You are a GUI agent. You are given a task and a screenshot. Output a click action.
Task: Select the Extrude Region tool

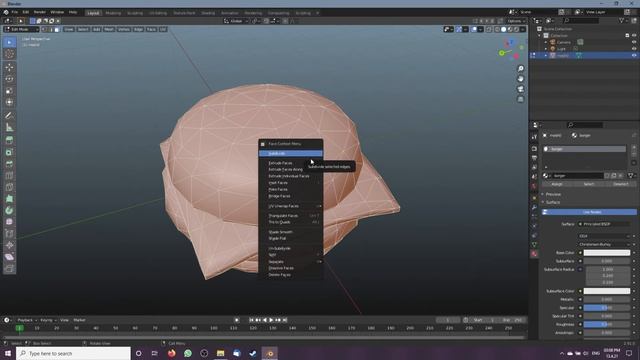[9, 140]
